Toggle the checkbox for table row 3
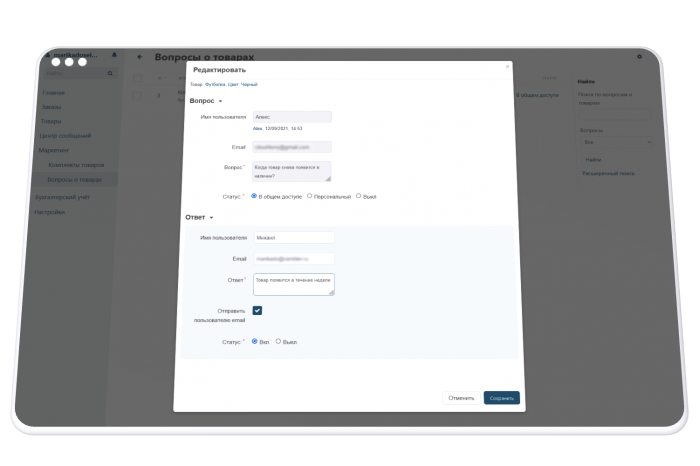 coord(137,96)
